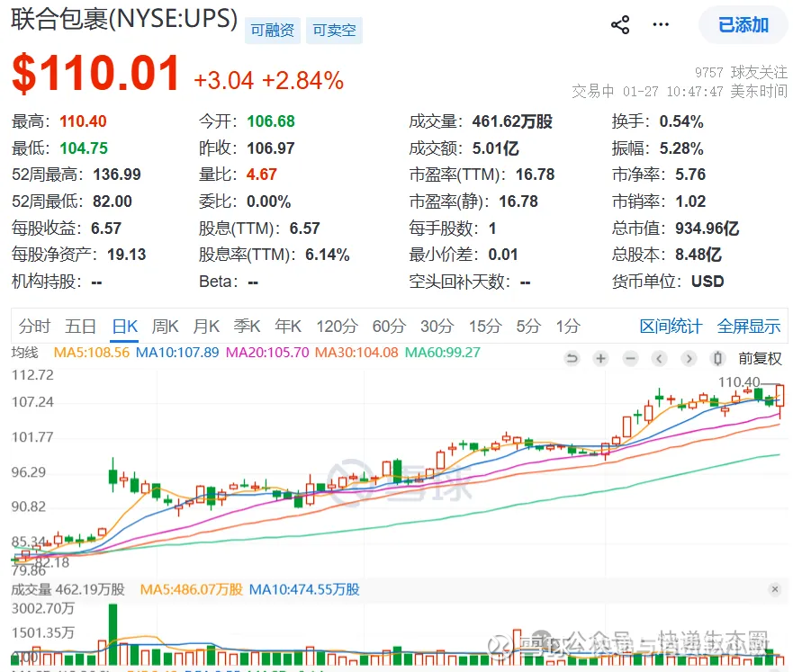This screenshot has width=793, height=672.
Task: Select the 年K chart tab
Action: pyautogui.click(x=288, y=327)
